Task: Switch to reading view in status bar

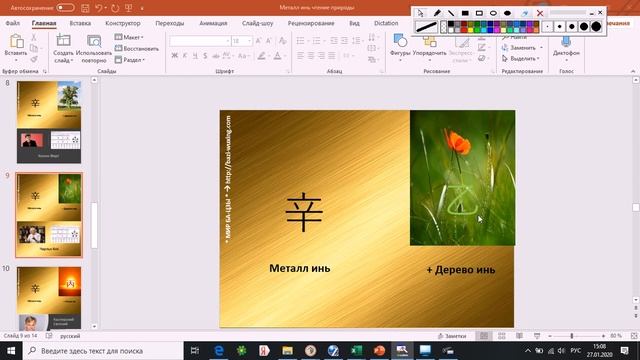Action: [519, 336]
